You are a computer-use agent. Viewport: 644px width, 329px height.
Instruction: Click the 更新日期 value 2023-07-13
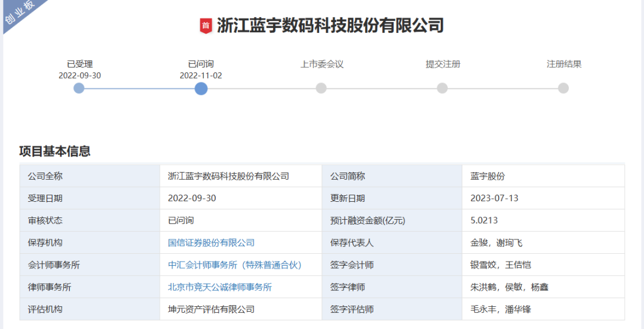point(494,198)
